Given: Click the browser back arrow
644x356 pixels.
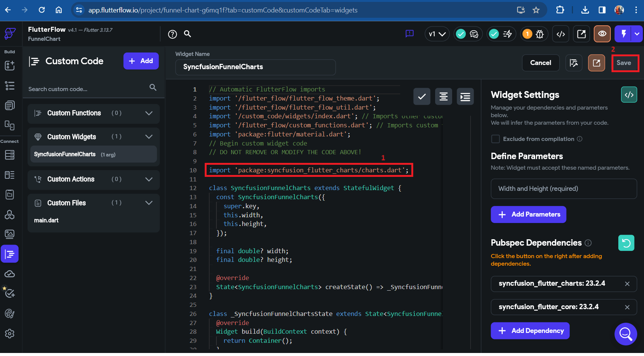Looking at the screenshot, I should (8, 10).
